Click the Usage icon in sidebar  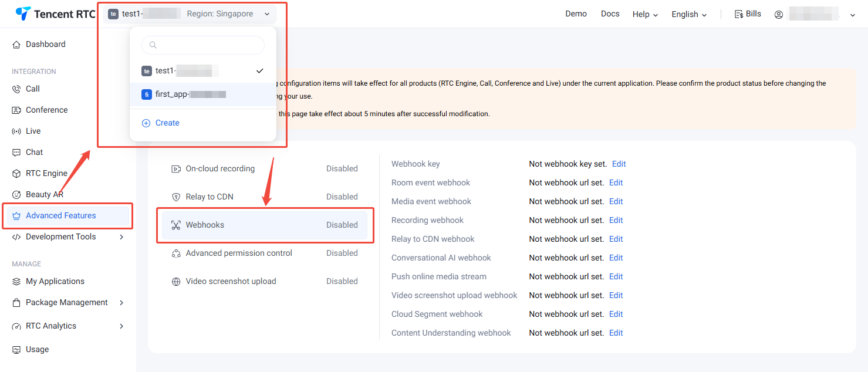16,350
